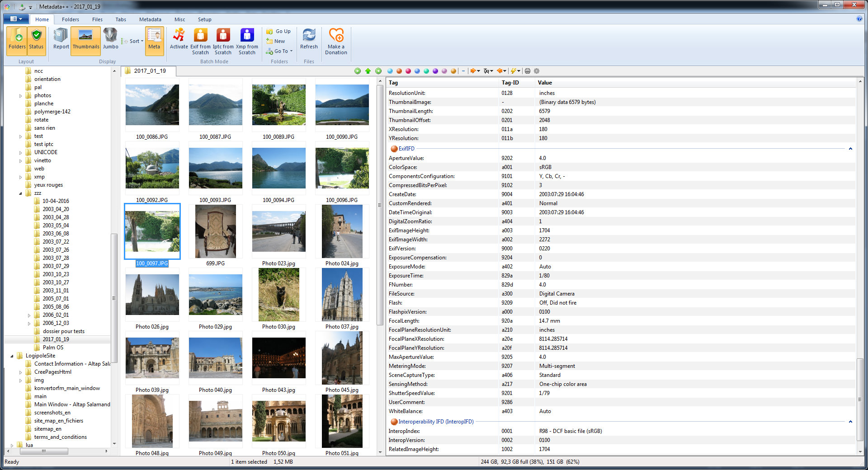Image resolution: width=868 pixels, height=470 pixels.
Task: Open the Sort dropdown
Action: click(x=134, y=41)
